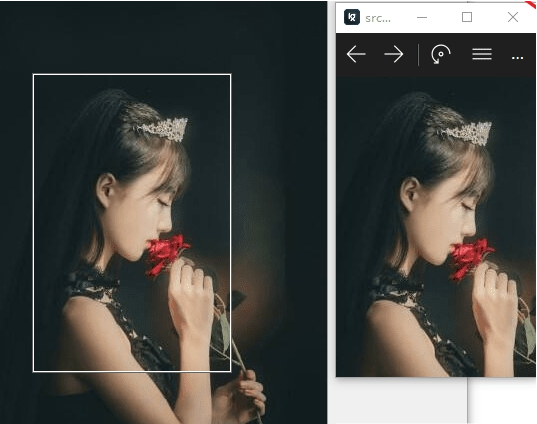The image size is (537, 424).
Task: Open the hamburger list menu
Action: 482,54
